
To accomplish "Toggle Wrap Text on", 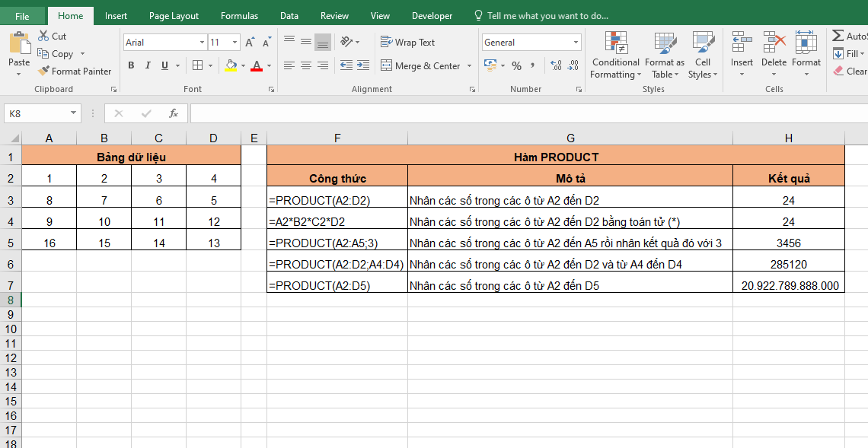I will pyautogui.click(x=408, y=43).
